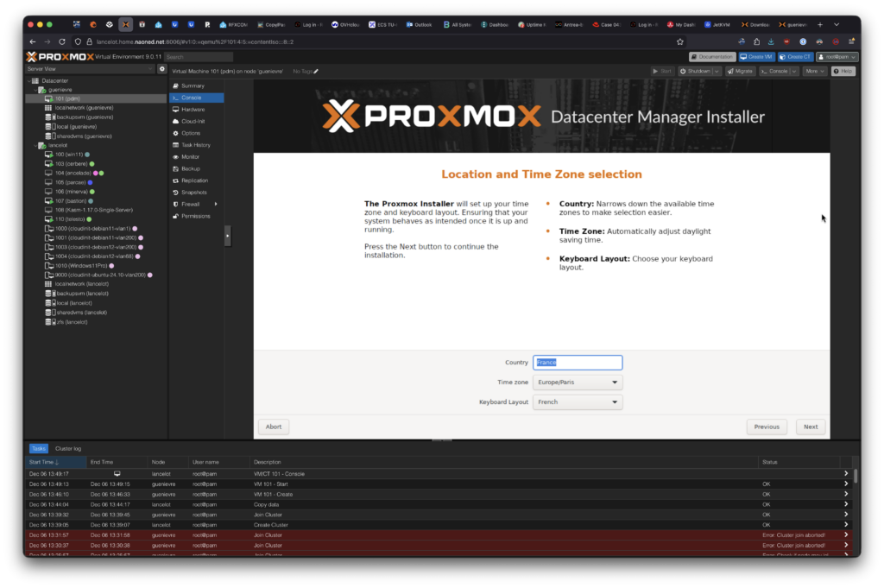Open the Hardware panel for VM 101
Screen dimensions: 884x588
click(x=193, y=110)
